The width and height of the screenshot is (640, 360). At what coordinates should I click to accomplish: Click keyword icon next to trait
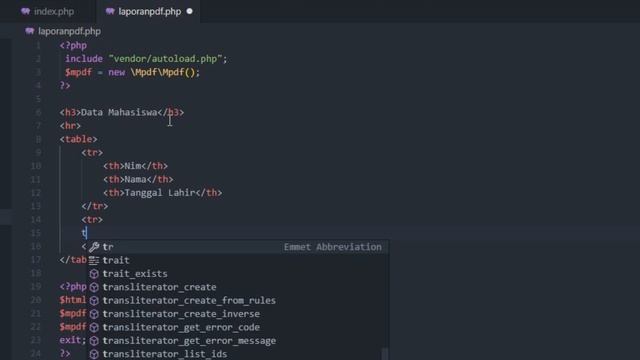click(94, 260)
